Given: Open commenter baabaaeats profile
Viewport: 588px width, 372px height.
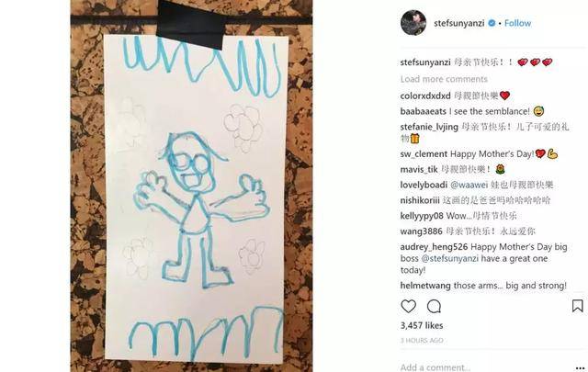Looking at the screenshot, I should 423,111.
